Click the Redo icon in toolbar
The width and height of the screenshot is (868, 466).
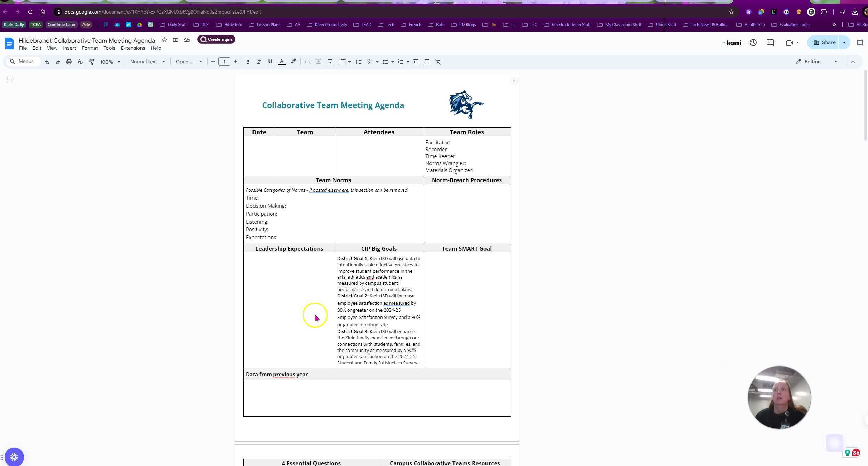[x=58, y=62]
